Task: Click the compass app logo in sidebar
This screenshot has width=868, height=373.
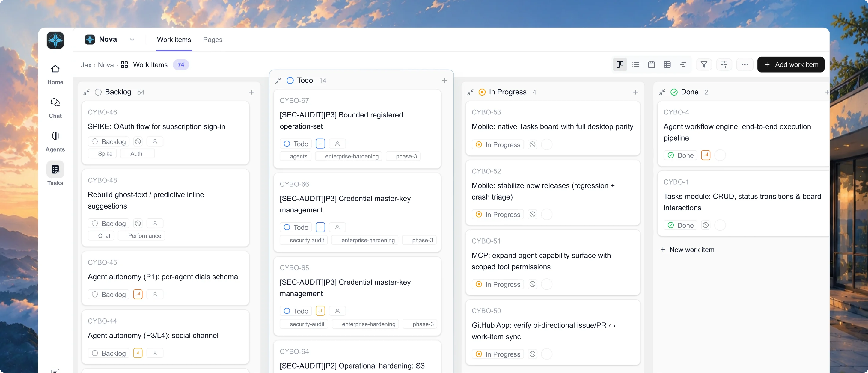Action: 55,40
